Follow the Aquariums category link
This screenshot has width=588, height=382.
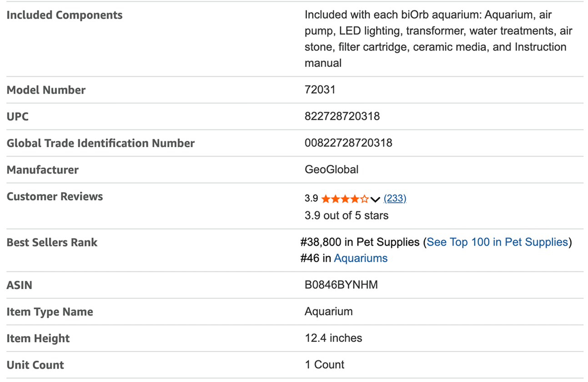(x=361, y=259)
